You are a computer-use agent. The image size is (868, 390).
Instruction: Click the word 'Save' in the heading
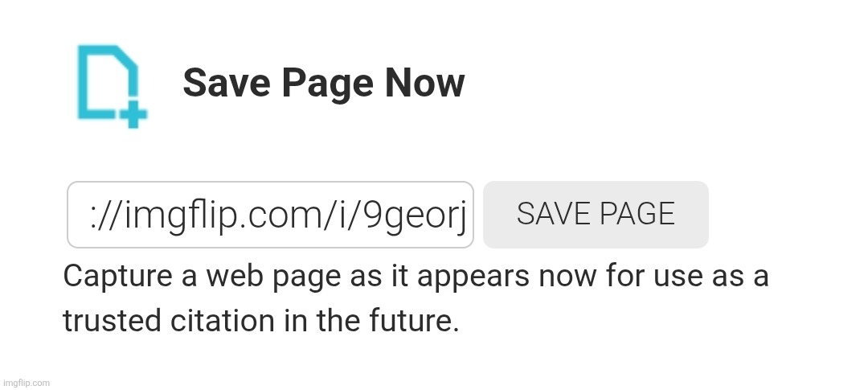pos(227,83)
